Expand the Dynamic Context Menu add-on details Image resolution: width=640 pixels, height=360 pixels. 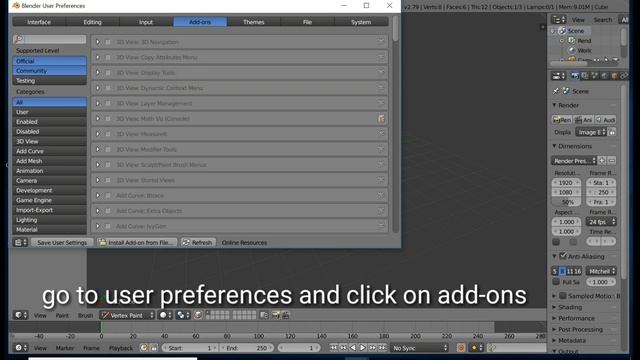click(x=98, y=88)
